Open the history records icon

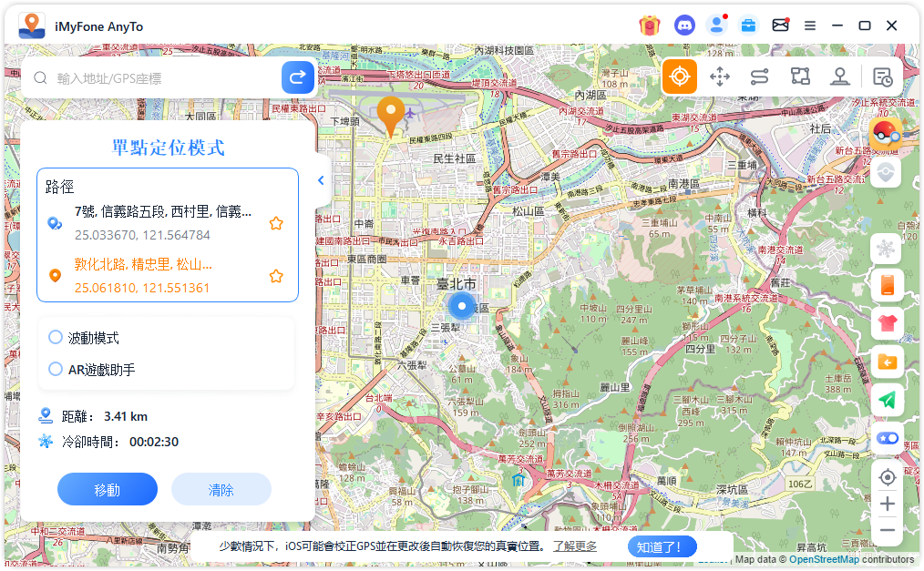pos(882,77)
